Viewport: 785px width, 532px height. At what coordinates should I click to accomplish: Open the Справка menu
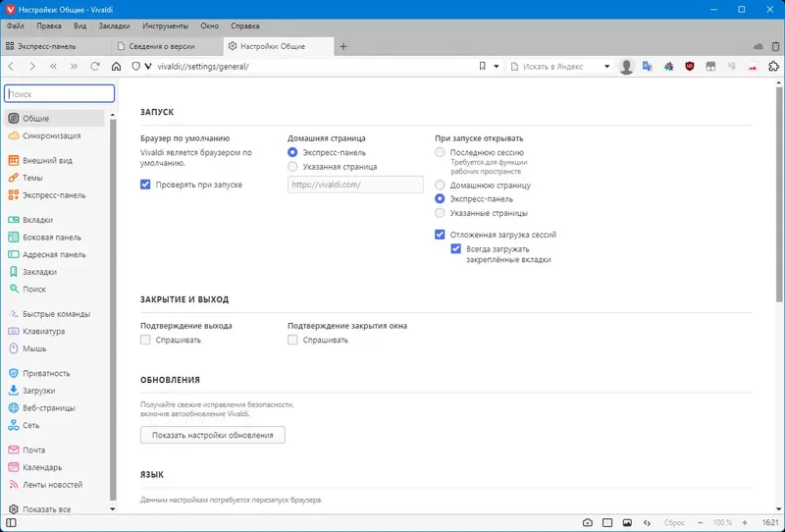244,26
